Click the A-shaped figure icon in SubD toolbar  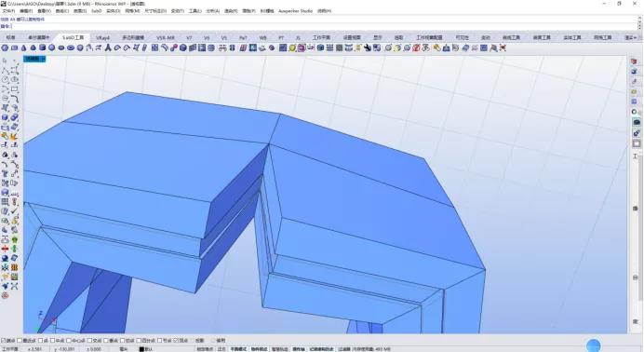point(108,48)
